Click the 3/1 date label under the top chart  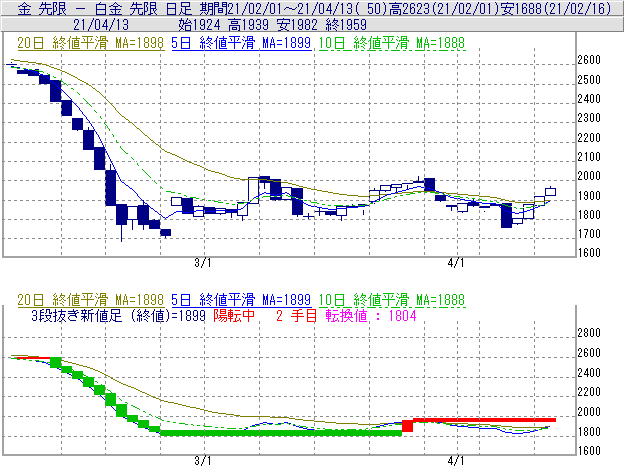click(x=203, y=263)
